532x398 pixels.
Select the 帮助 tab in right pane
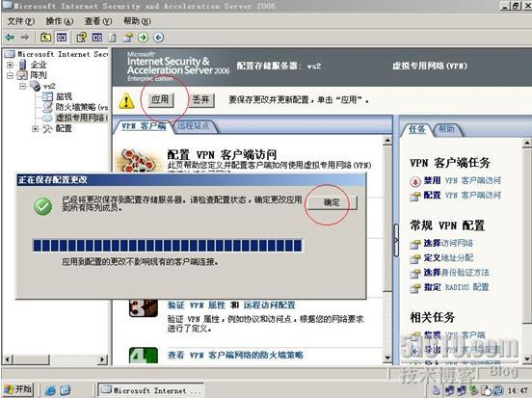[x=446, y=129]
